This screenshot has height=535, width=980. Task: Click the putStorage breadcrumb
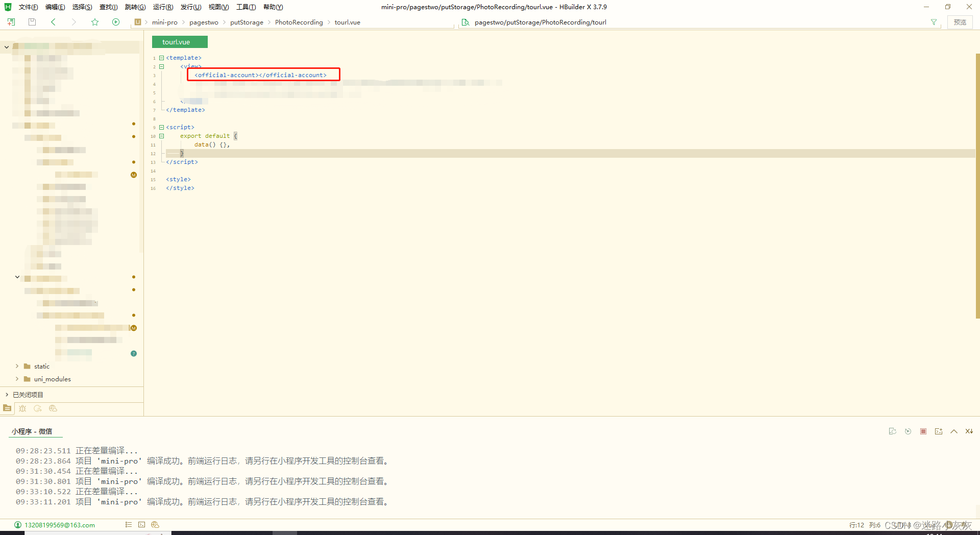[247, 22]
